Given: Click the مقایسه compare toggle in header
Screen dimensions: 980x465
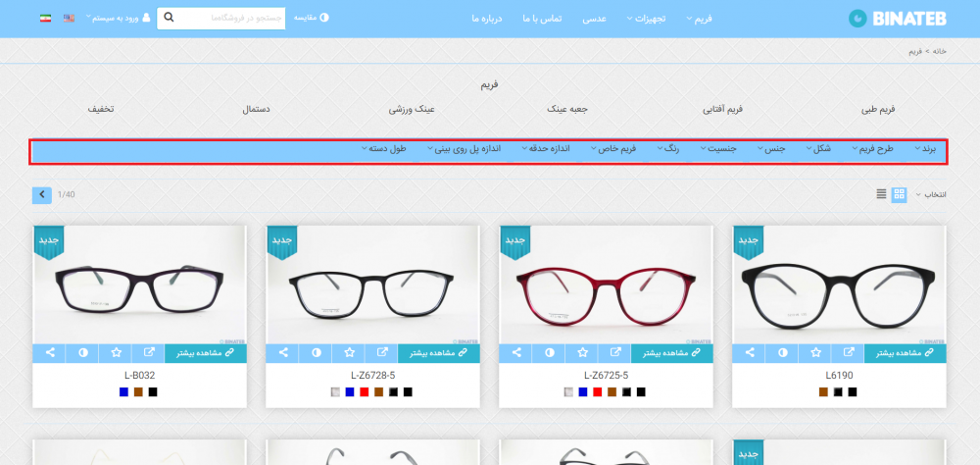Looking at the screenshot, I should (311, 18).
